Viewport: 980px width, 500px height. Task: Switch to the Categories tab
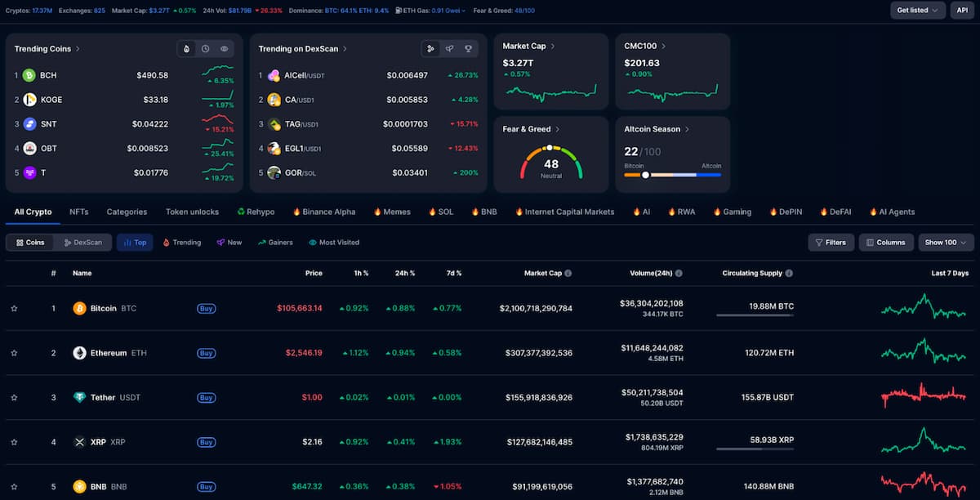[127, 212]
